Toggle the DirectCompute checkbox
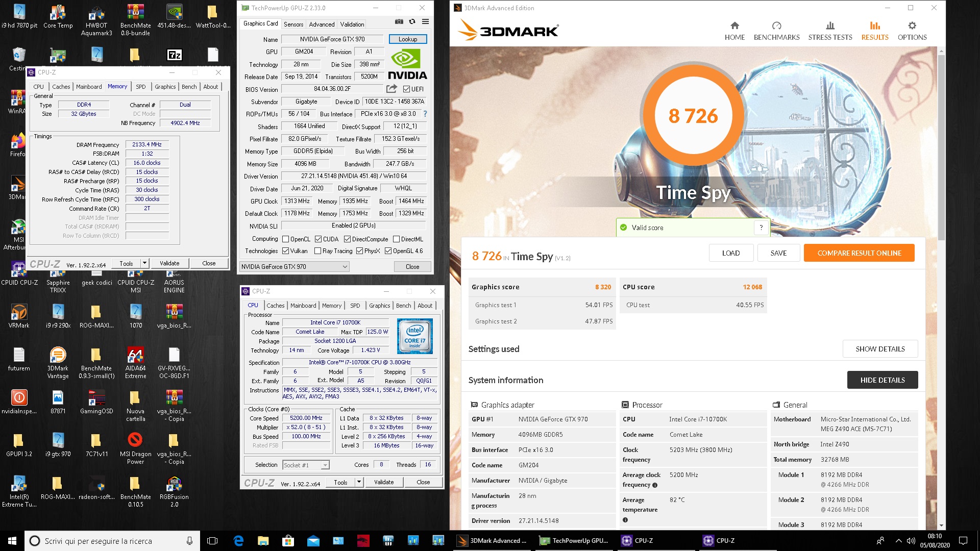This screenshot has height=551, width=980. 347,239
